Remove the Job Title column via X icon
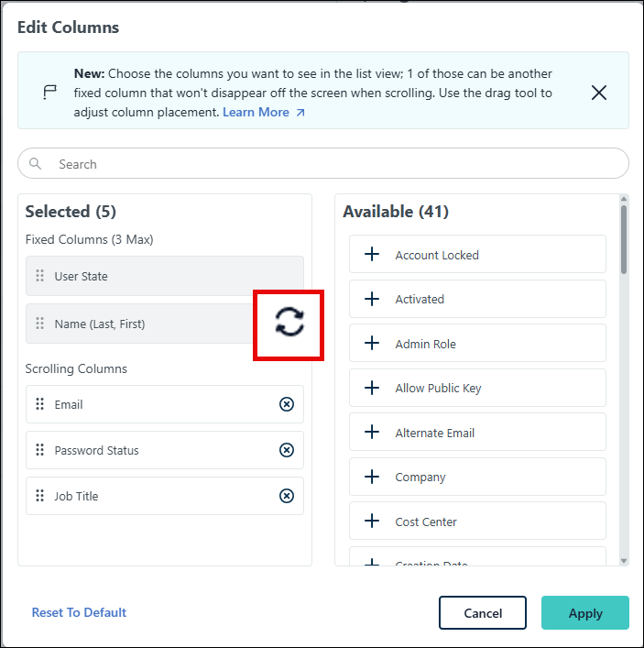The height and width of the screenshot is (648, 644). (286, 496)
